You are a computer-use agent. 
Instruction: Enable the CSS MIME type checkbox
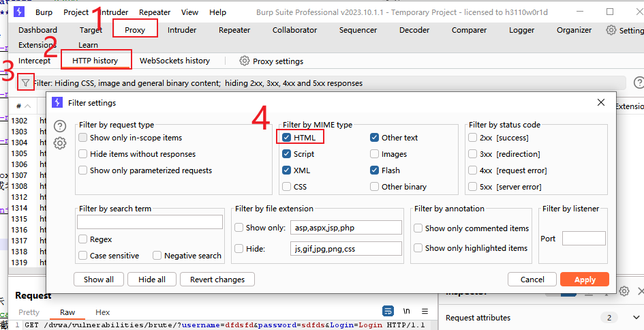(x=287, y=187)
